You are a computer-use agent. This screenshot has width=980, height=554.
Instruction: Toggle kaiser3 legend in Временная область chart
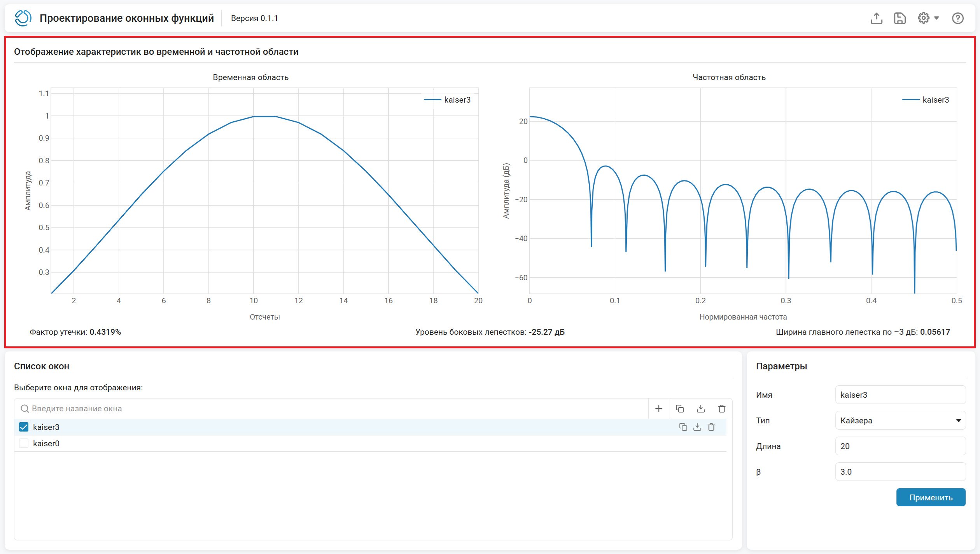pos(447,100)
